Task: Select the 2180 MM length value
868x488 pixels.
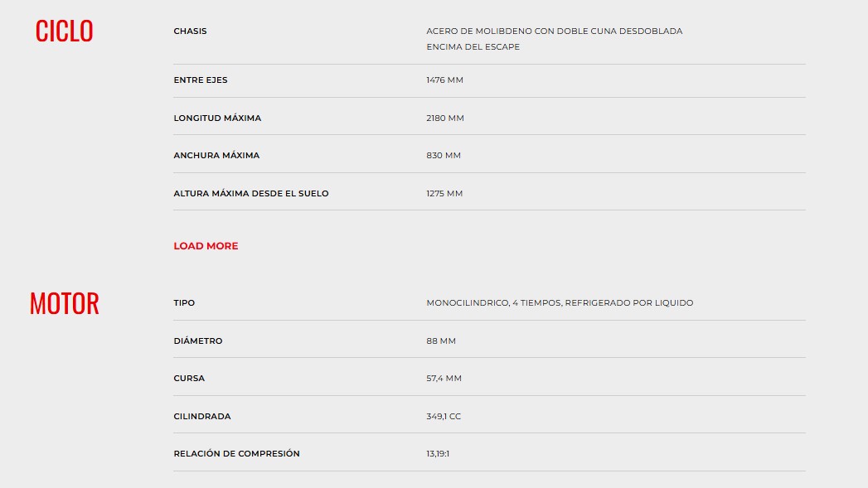Action: pyautogui.click(x=445, y=118)
